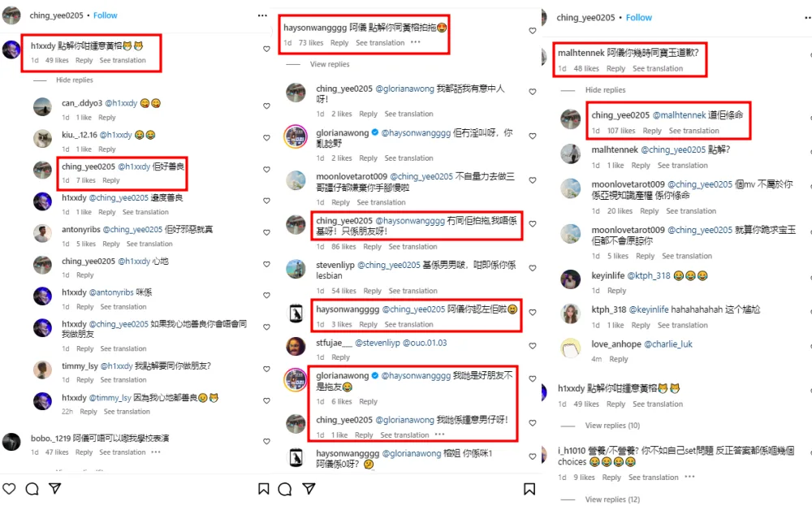
Task: Open the left post's three-dot options menu
Action: click(262, 15)
